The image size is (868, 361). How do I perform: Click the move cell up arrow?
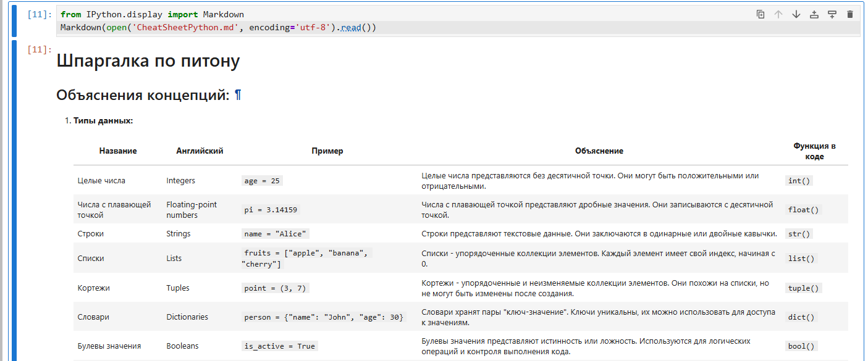778,14
